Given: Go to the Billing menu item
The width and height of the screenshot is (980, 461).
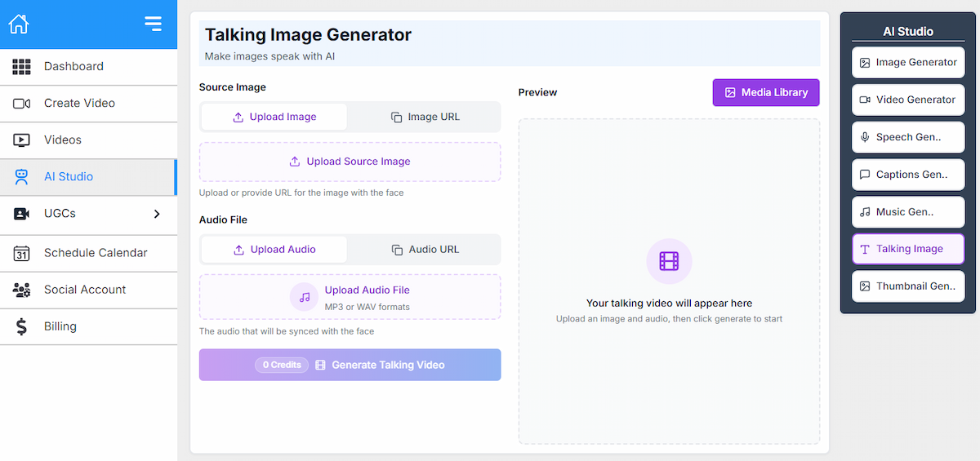Looking at the screenshot, I should click(88, 326).
